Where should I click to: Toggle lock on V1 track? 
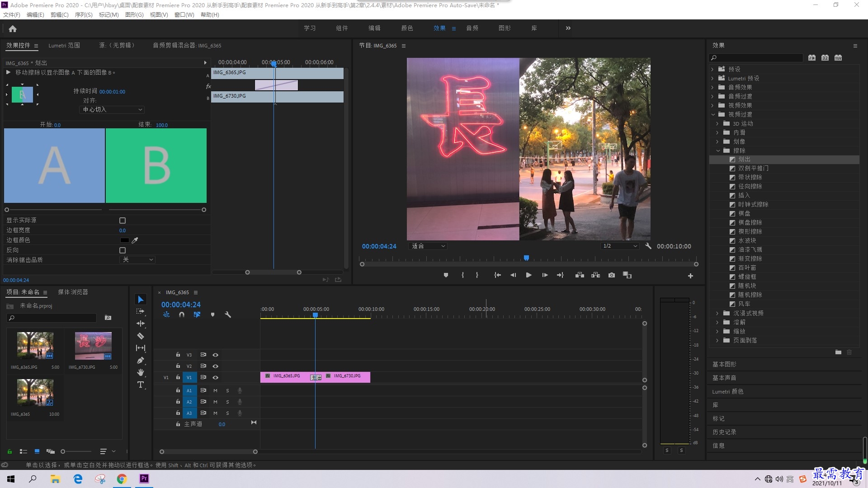point(178,377)
